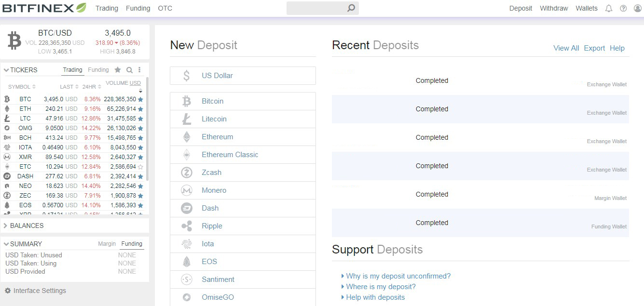Click the help question mark icon

click(x=622, y=8)
